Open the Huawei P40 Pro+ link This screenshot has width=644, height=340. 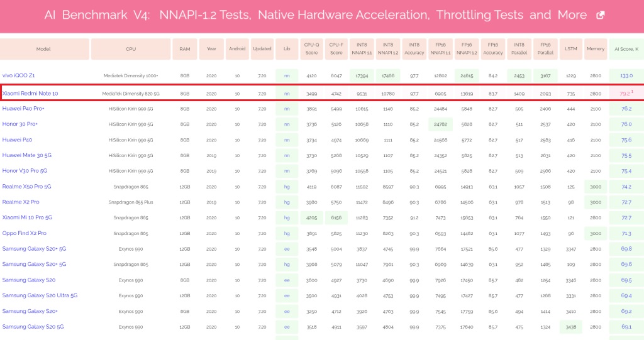click(x=23, y=109)
